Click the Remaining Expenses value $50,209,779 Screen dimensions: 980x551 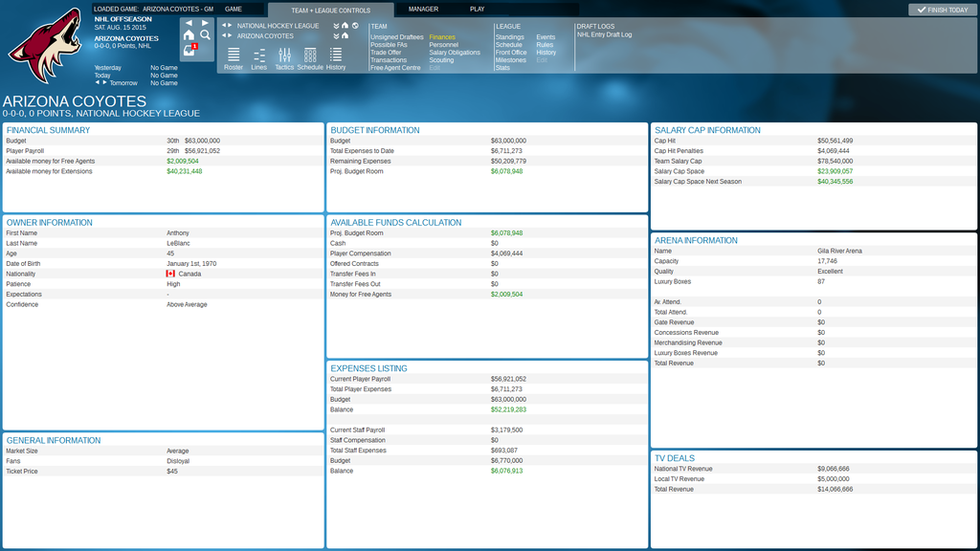click(x=508, y=161)
